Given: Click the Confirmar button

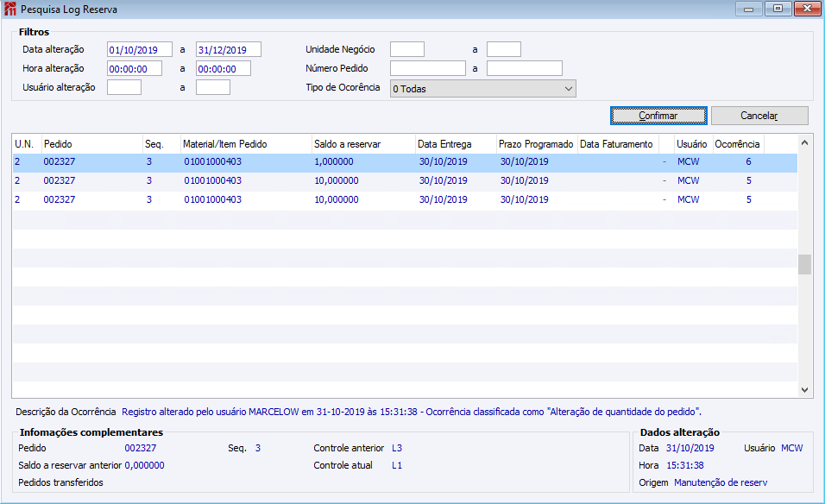Looking at the screenshot, I should coord(658,116).
